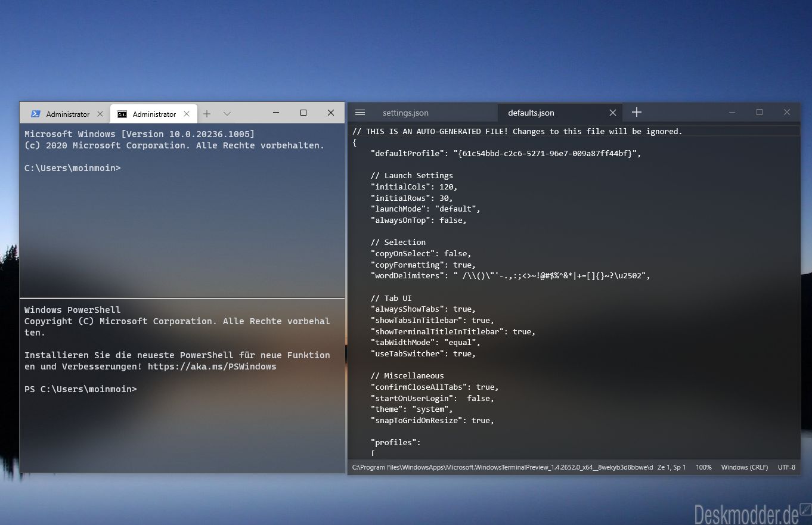812x525 pixels.
Task: Click the Ze 1, Sp 1 cursor position indicator
Action: (x=671, y=467)
